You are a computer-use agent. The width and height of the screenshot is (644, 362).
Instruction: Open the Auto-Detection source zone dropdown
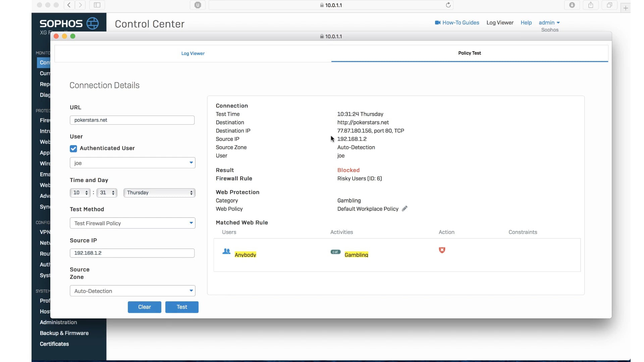click(x=132, y=291)
